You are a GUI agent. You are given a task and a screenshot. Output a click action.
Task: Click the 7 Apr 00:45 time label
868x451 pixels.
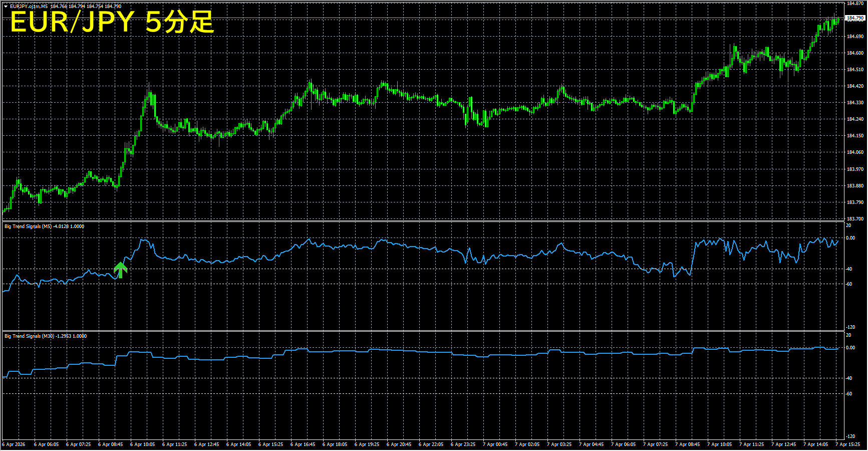pyautogui.click(x=495, y=444)
